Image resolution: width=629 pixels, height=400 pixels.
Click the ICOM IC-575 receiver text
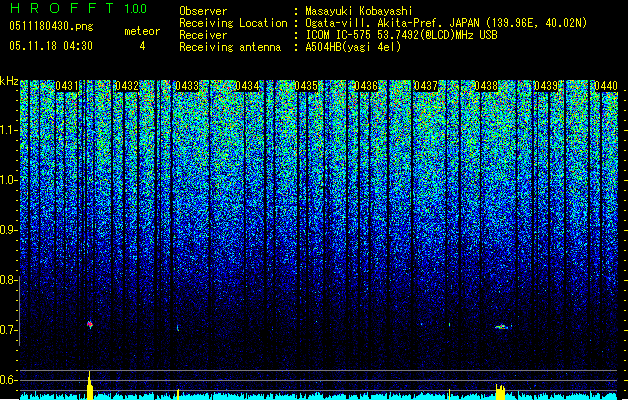(401, 35)
